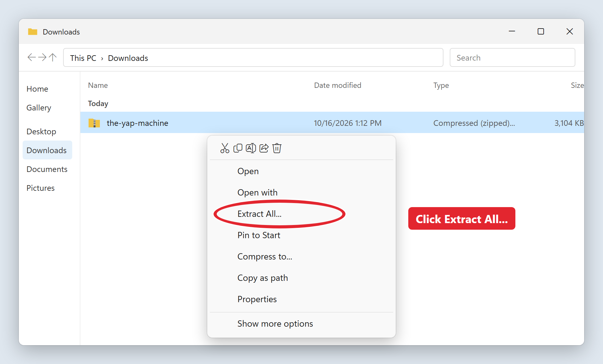
Task: Expand the breadcrumb chevron after This PC
Action: (x=102, y=59)
